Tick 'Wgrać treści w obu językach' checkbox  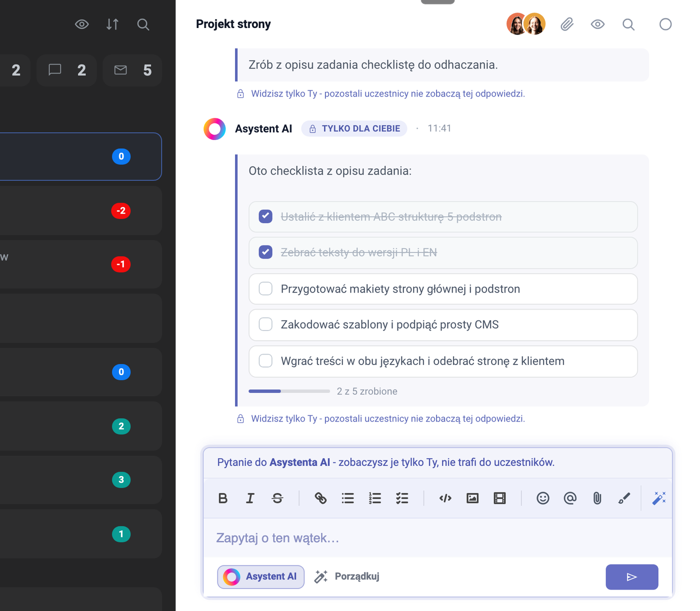265,360
